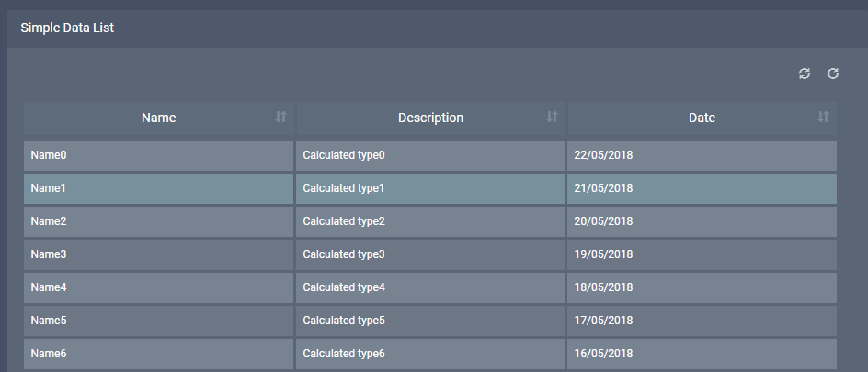Click the date 18/05/2018
The image size is (868, 372).
(603, 288)
